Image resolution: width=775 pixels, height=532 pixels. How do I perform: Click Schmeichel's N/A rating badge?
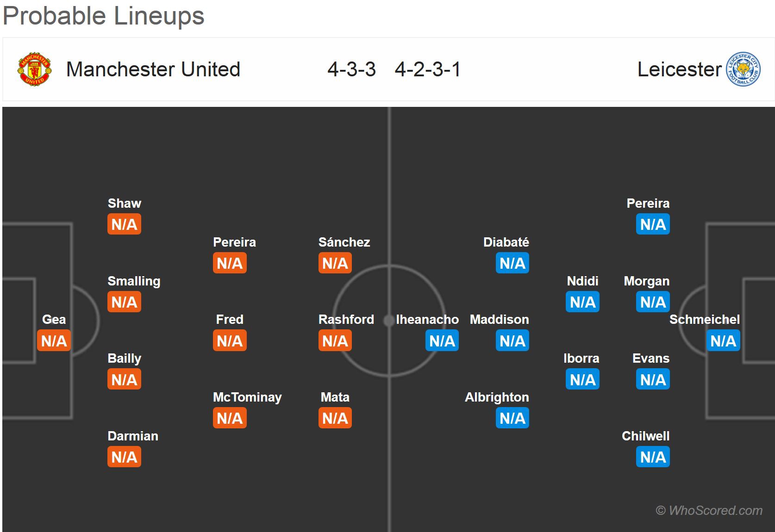pyautogui.click(x=723, y=341)
